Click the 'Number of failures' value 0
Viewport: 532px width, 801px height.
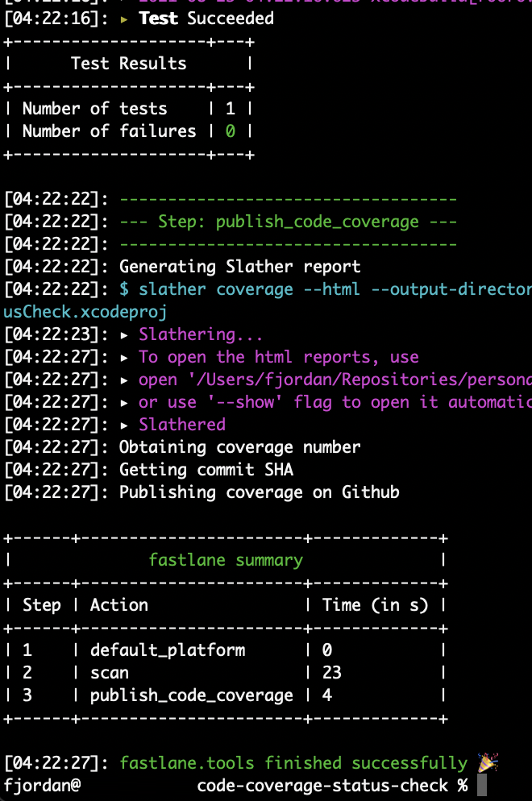pos(230,131)
